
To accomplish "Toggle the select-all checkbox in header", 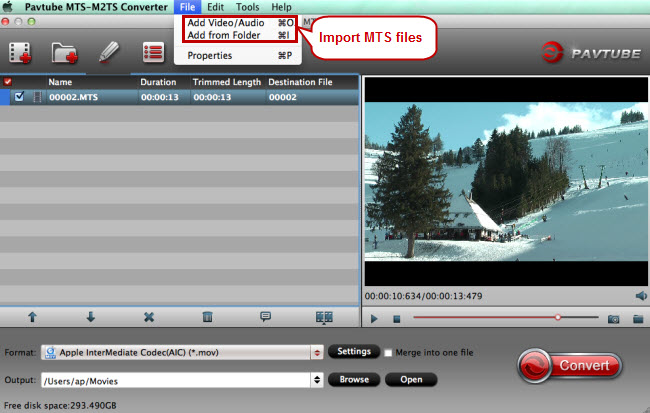I will [7, 81].
